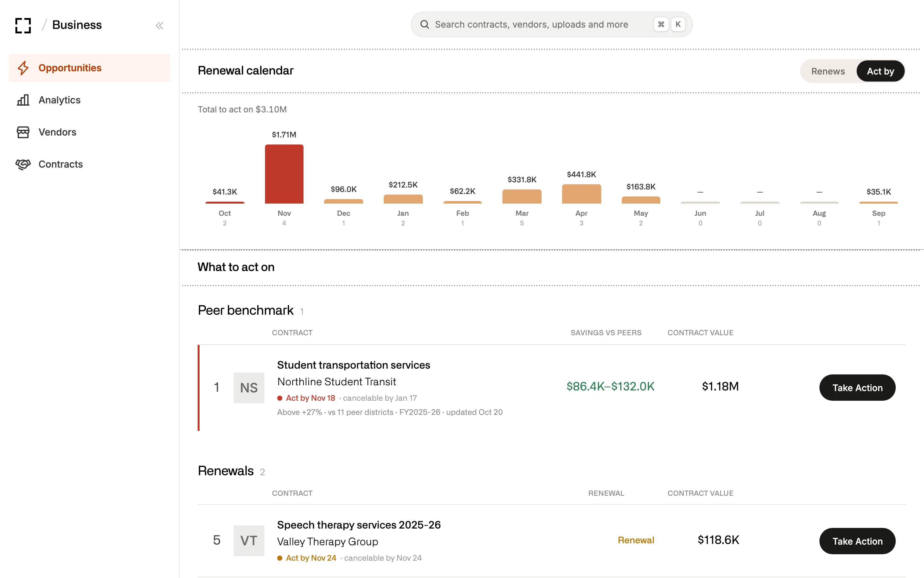Select the Act by toggle option
This screenshot has height=578, width=924.
click(880, 71)
